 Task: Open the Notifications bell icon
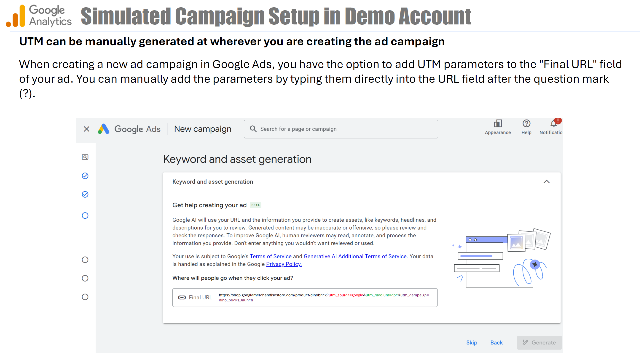pos(553,123)
